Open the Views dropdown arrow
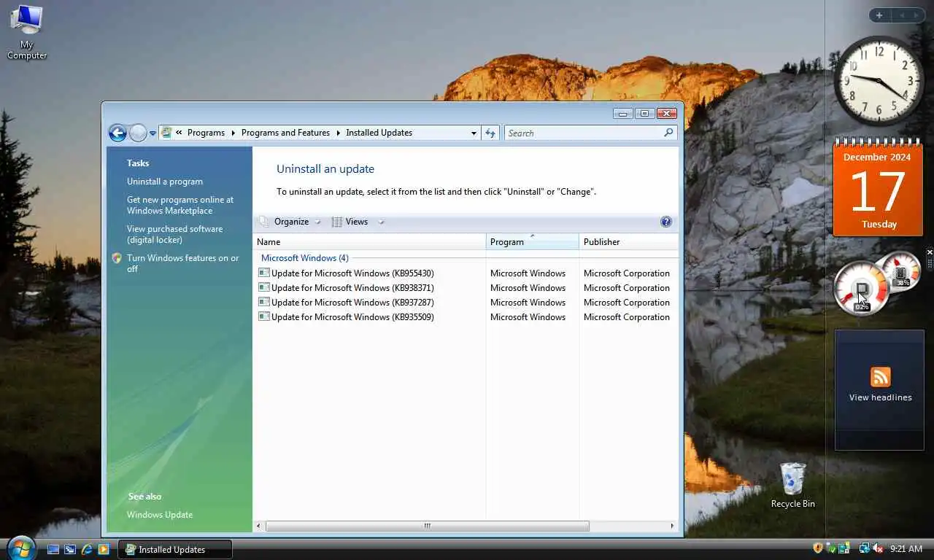 [x=381, y=222]
